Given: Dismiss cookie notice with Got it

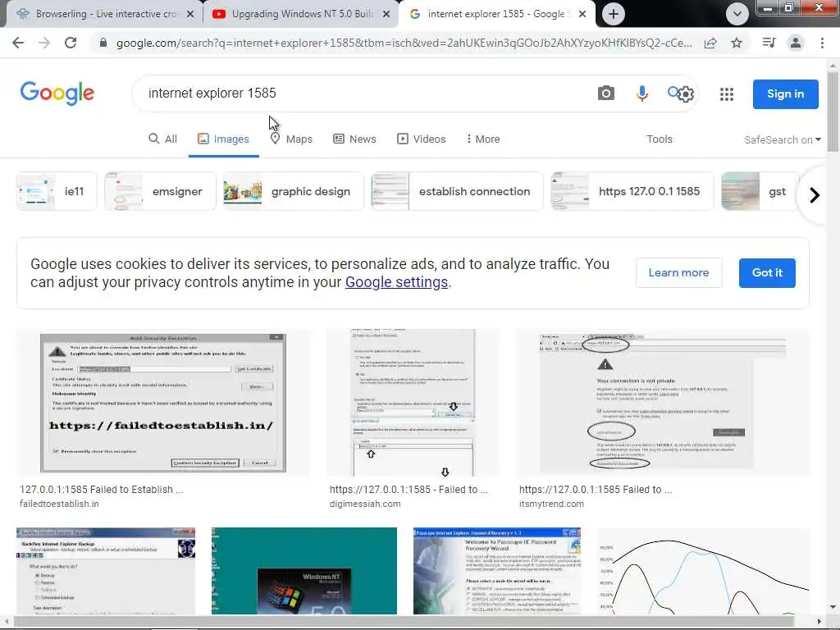Looking at the screenshot, I should coord(767,272).
